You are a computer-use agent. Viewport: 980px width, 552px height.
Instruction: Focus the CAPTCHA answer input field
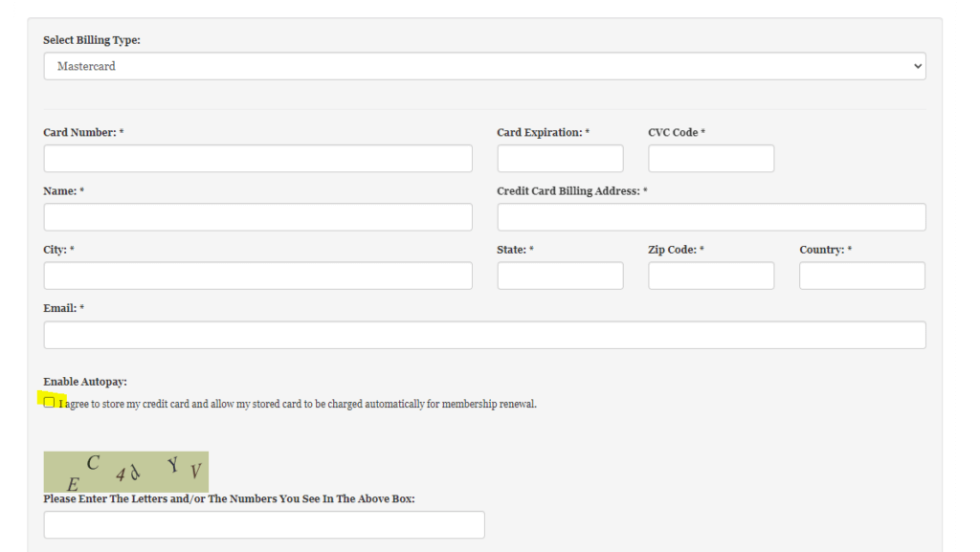click(x=264, y=524)
